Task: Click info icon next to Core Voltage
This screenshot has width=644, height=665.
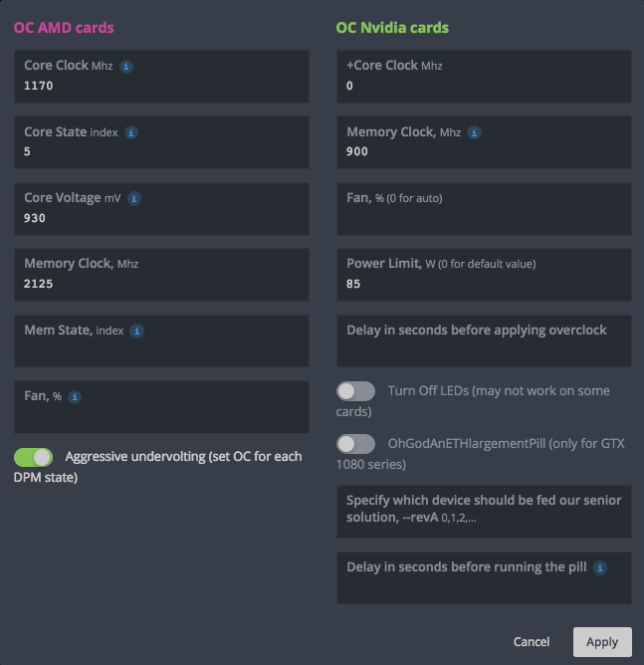Action: (134, 199)
